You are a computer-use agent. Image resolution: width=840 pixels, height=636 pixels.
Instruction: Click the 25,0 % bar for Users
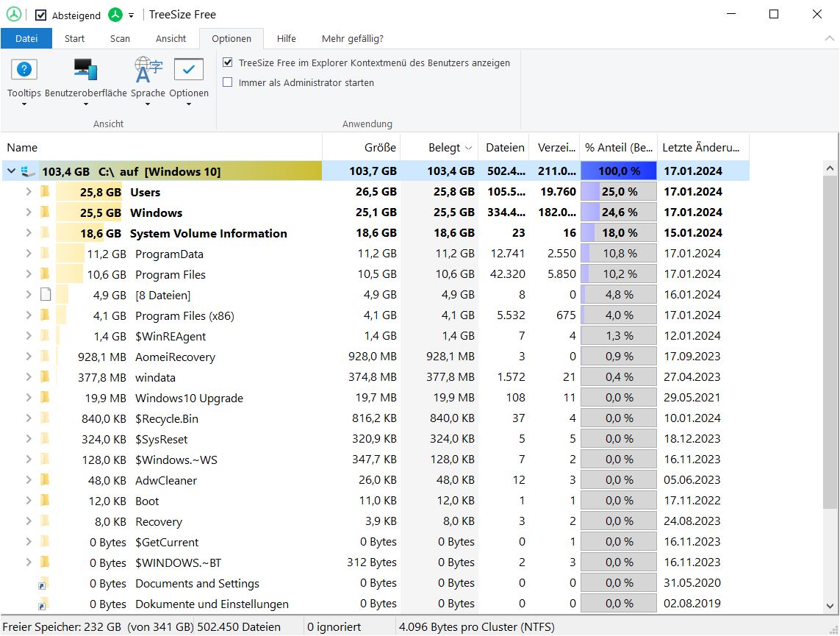(619, 191)
